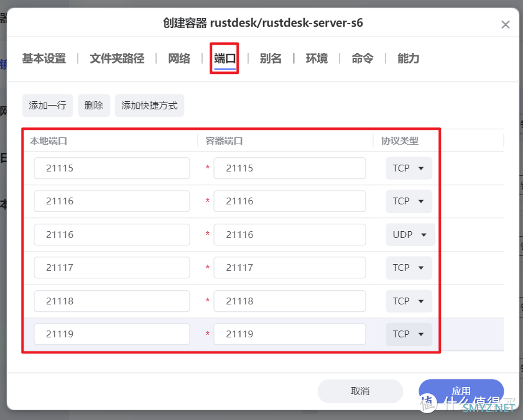
Task: Close the create container dialog
Action: [x=506, y=24]
